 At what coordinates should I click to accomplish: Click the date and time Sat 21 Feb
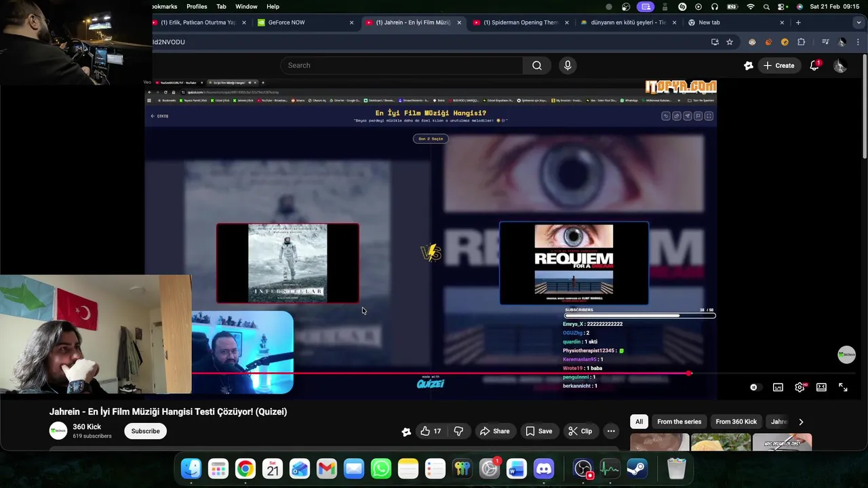[x=835, y=7]
